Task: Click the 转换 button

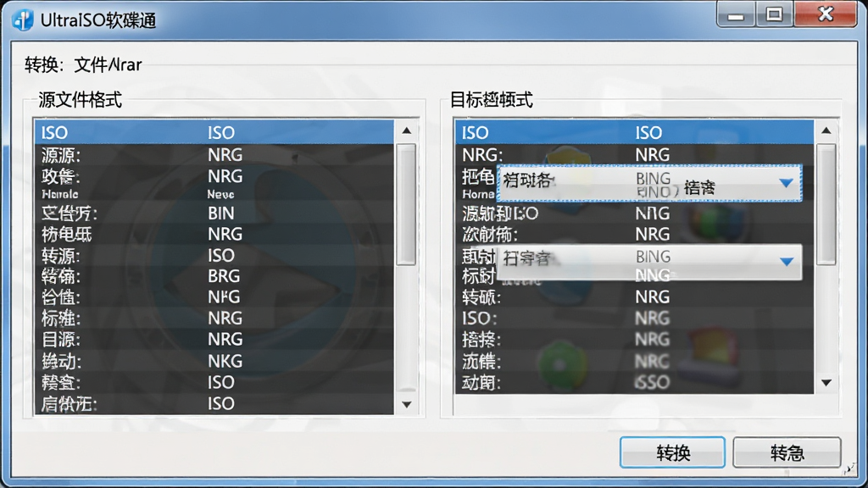Action: point(672,452)
